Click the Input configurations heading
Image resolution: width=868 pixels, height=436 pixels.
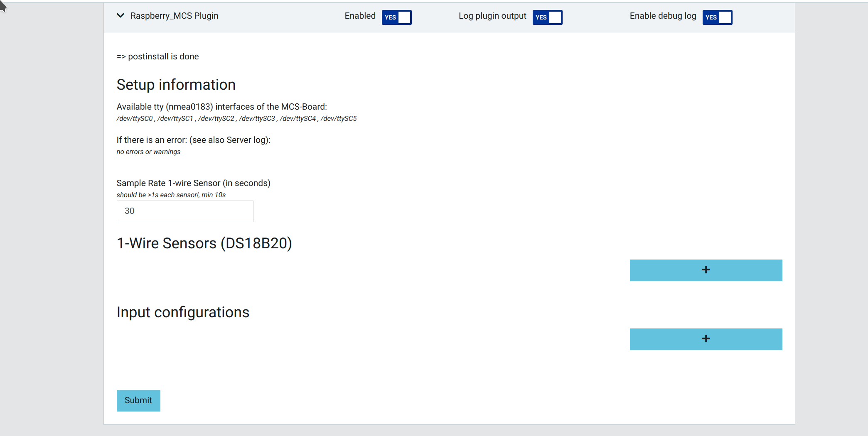click(183, 312)
